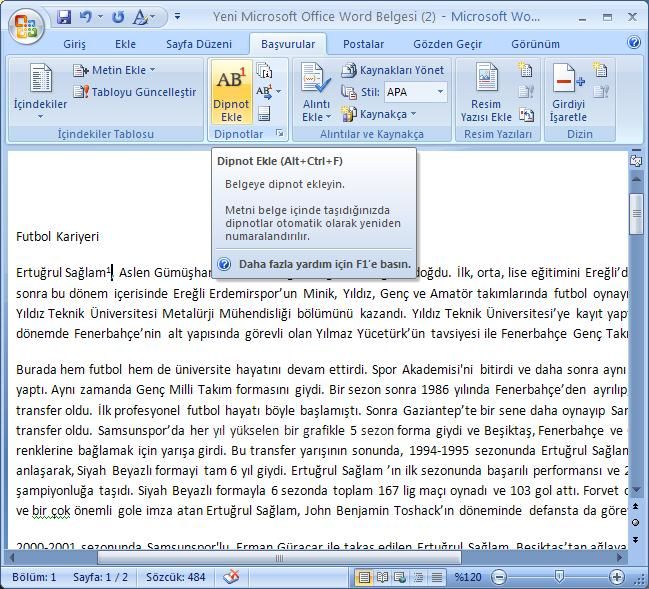Viewport: 649px width, 589px height.
Task: Undo the last action
Action: coord(86,17)
